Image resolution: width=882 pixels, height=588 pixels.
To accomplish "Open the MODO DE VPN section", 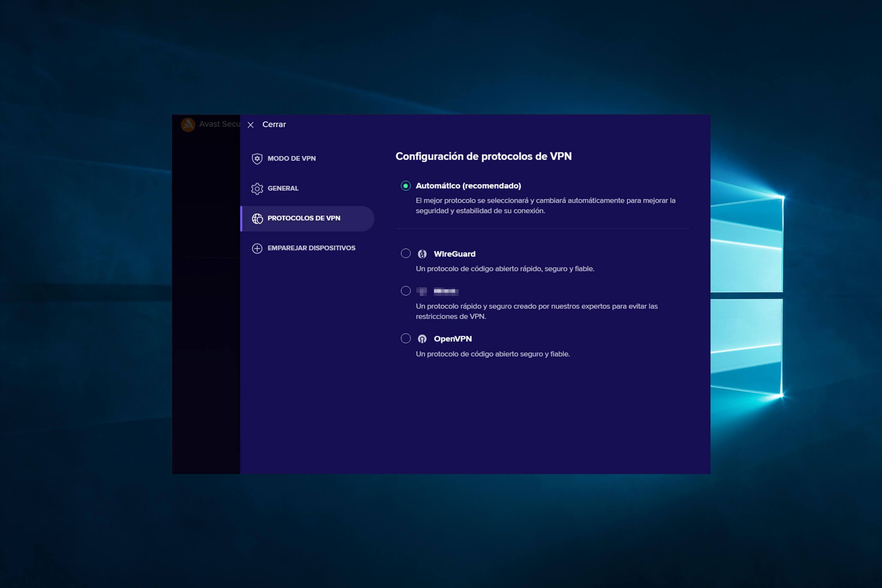I will coord(291,159).
